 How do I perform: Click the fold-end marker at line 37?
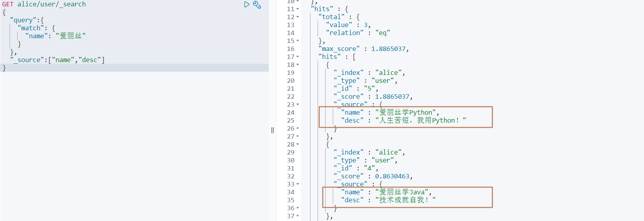[x=298, y=216]
